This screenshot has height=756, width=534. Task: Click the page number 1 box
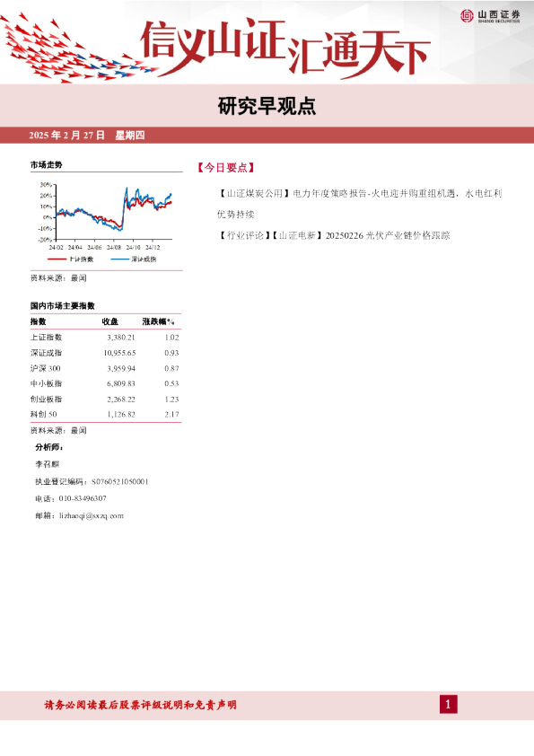point(448,705)
